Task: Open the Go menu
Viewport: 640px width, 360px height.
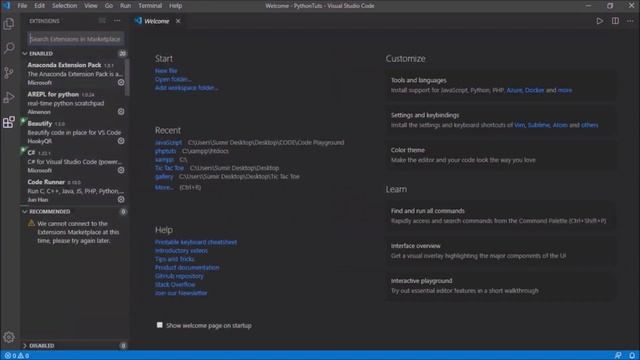Action: pos(109,6)
